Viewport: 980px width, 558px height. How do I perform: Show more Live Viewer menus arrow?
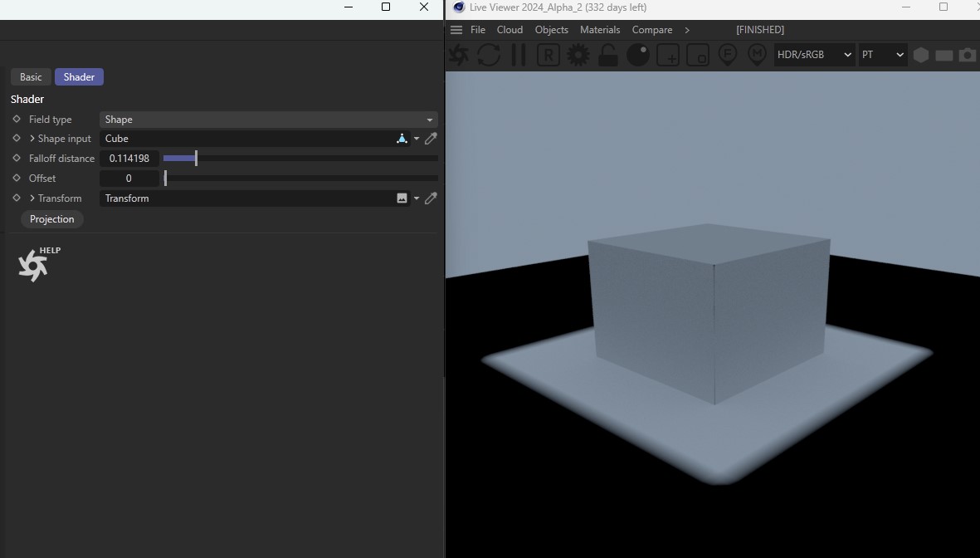pos(687,30)
